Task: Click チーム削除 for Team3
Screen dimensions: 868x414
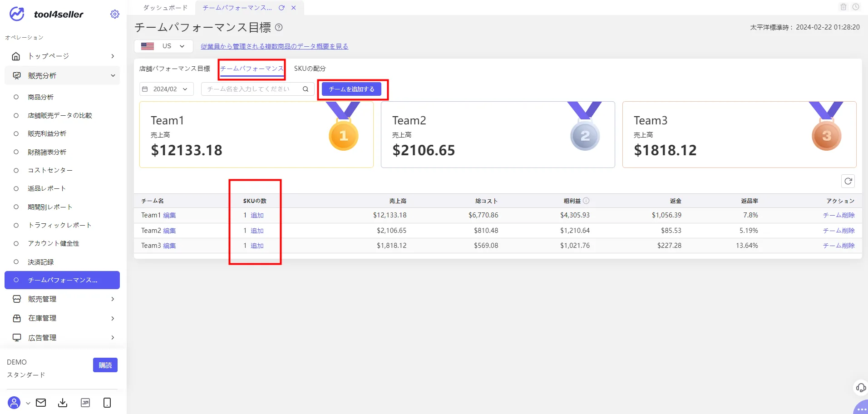Action: [x=838, y=246]
